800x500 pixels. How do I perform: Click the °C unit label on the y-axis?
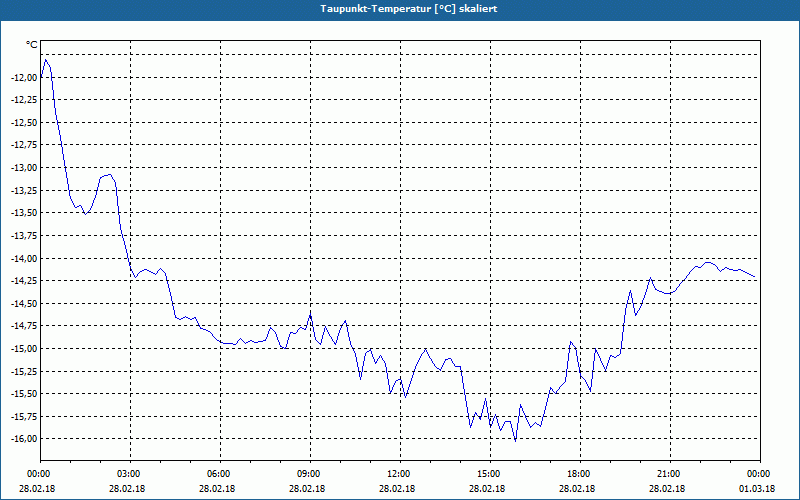pos(32,45)
